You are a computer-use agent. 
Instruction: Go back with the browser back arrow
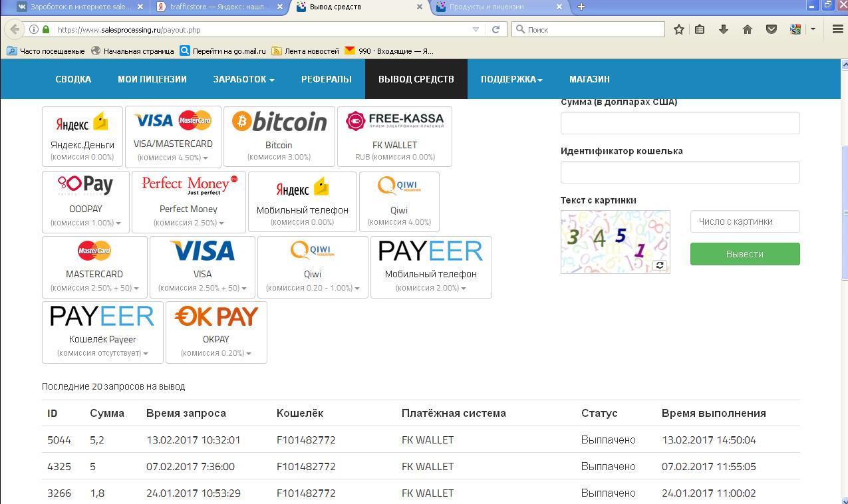[15, 30]
